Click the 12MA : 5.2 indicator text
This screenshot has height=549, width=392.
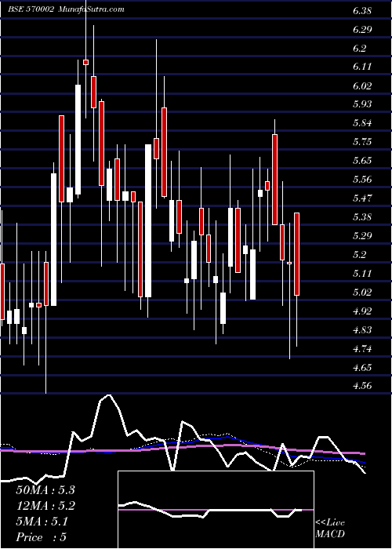[45, 506]
